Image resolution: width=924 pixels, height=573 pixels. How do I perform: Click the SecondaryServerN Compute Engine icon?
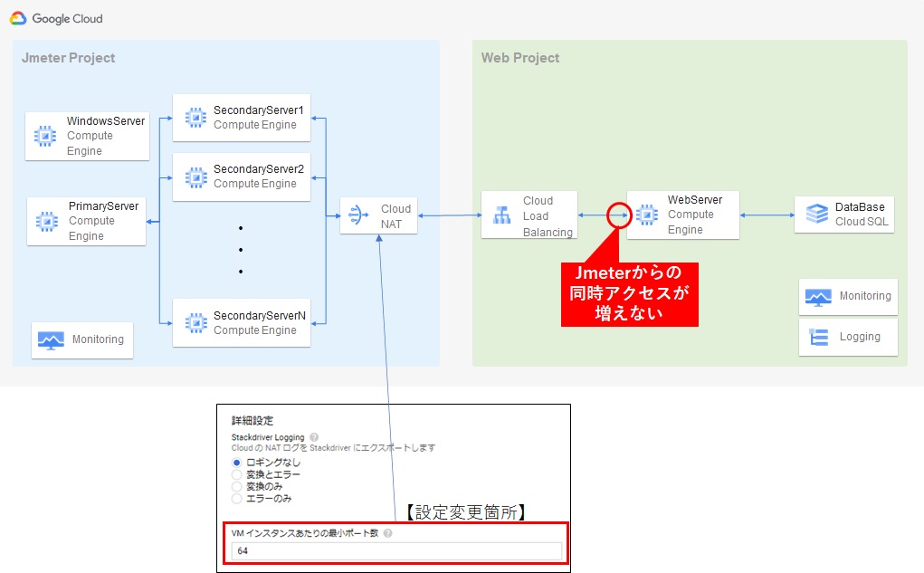coord(195,323)
